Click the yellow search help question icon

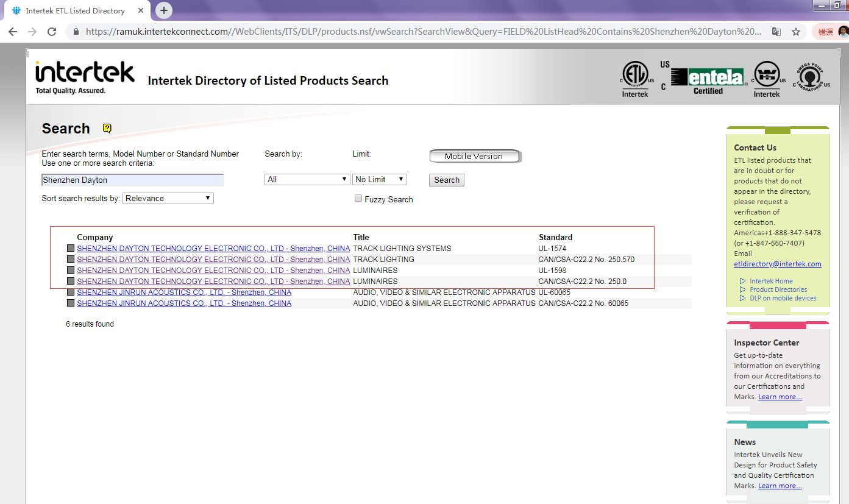coord(107,128)
